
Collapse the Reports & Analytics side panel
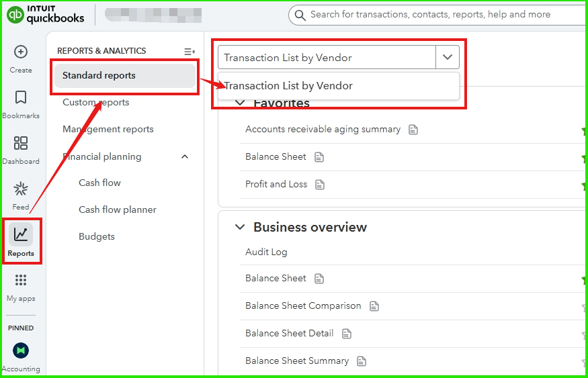pyautogui.click(x=190, y=51)
